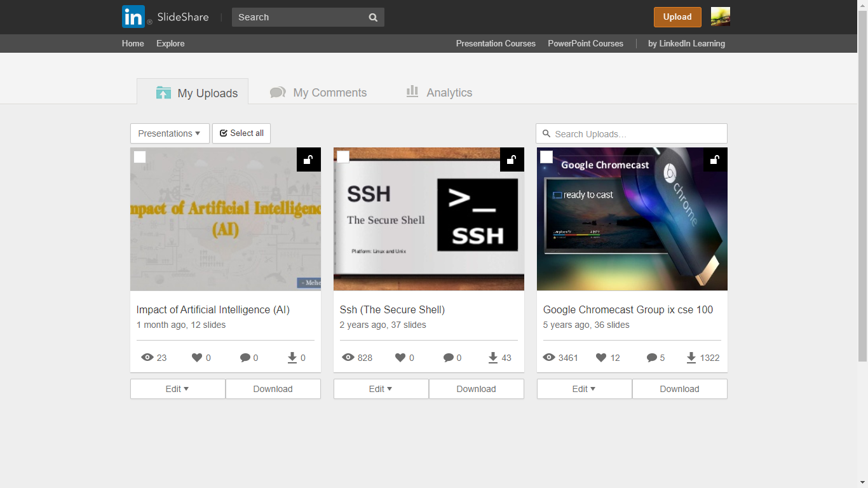Click the My Uploads folder icon
Viewport: 868px width, 488px height.
[163, 93]
